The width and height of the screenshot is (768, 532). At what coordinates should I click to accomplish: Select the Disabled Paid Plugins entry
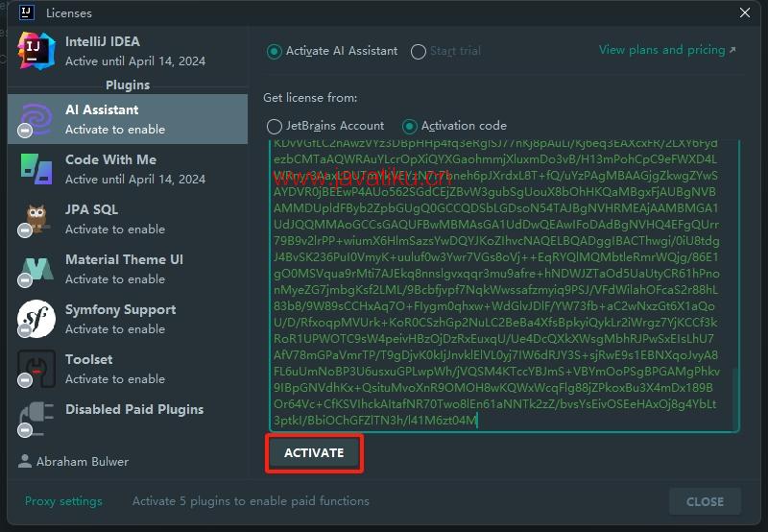click(x=128, y=419)
